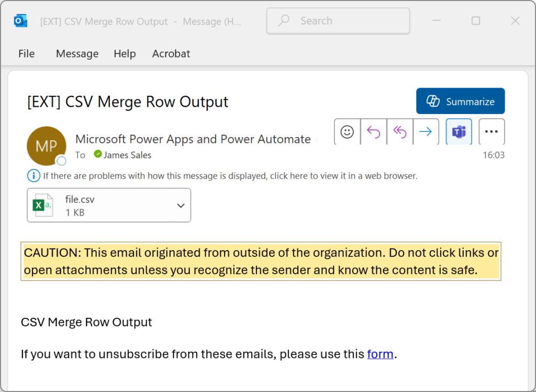Expand the file.csv attachment dropdown arrow
The height and width of the screenshot is (392, 536).
[181, 206]
